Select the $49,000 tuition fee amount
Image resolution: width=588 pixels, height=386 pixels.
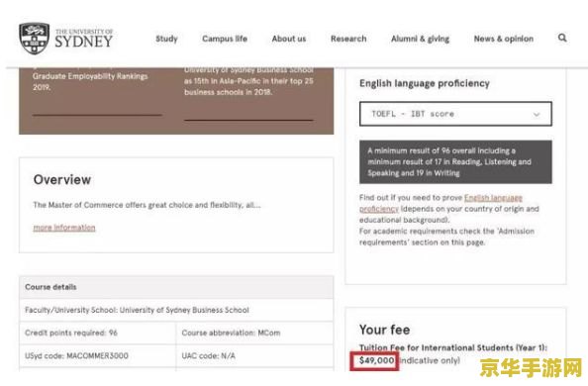376,360
